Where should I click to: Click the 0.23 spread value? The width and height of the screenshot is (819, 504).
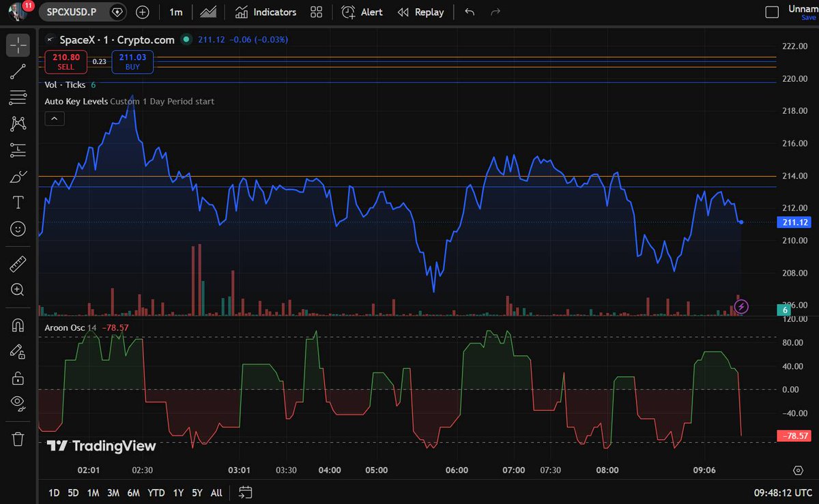(x=100, y=62)
